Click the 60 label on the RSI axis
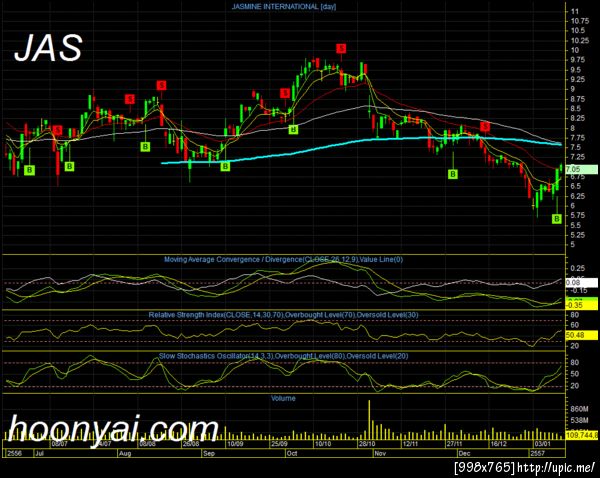 pos(575,325)
